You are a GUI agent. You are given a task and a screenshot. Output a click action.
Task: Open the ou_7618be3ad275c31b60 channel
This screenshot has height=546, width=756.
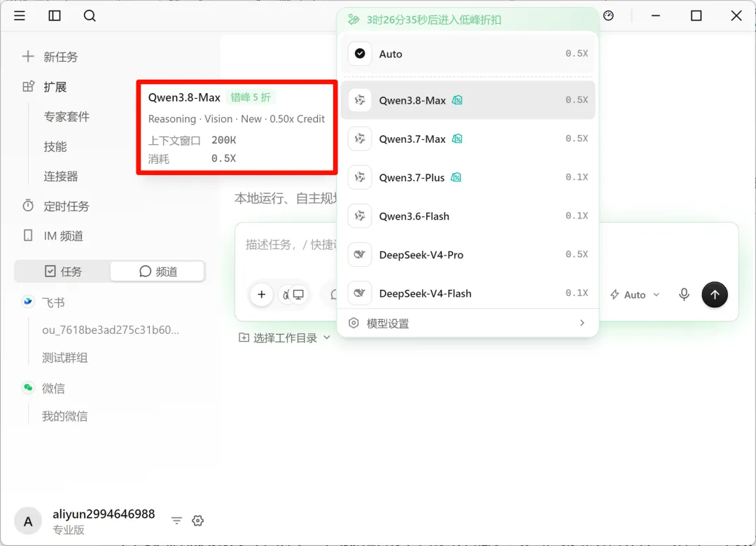pos(111,330)
